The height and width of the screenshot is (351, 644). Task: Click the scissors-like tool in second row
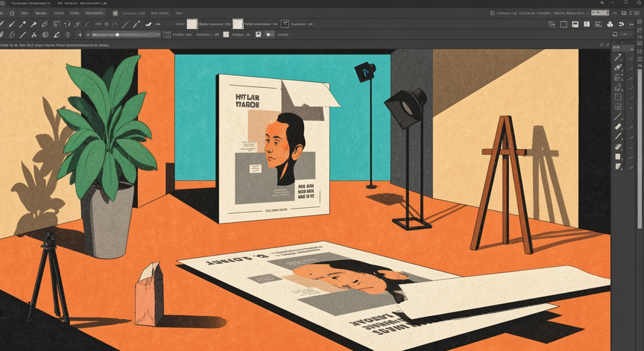click(34, 34)
